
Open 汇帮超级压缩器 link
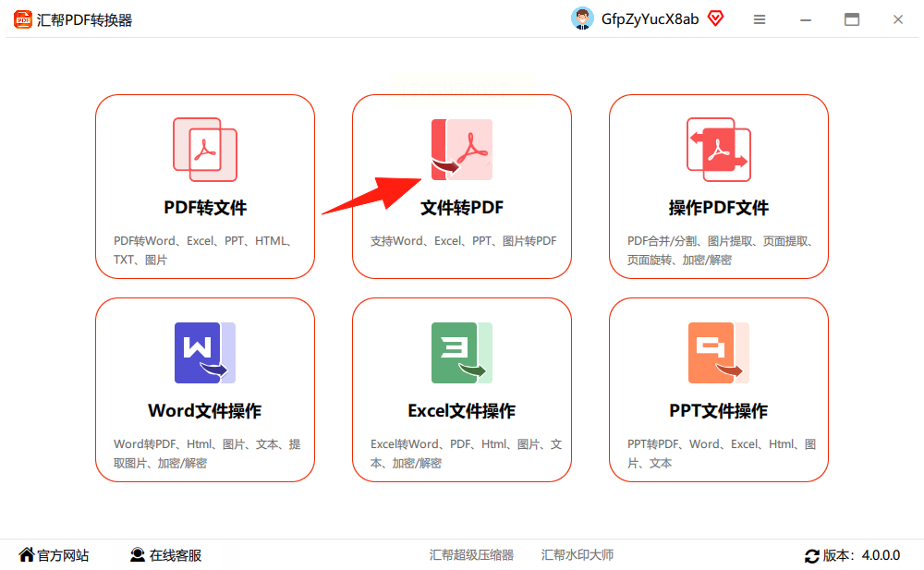pyautogui.click(x=471, y=554)
